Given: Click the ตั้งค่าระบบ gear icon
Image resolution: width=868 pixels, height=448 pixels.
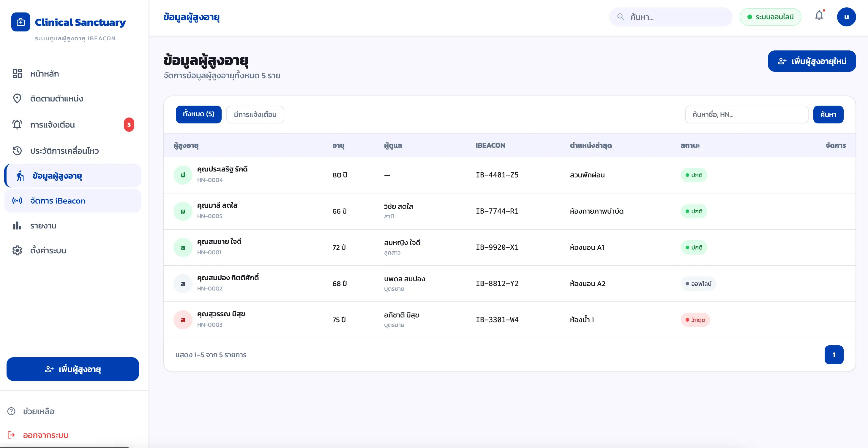Looking at the screenshot, I should [x=17, y=250].
